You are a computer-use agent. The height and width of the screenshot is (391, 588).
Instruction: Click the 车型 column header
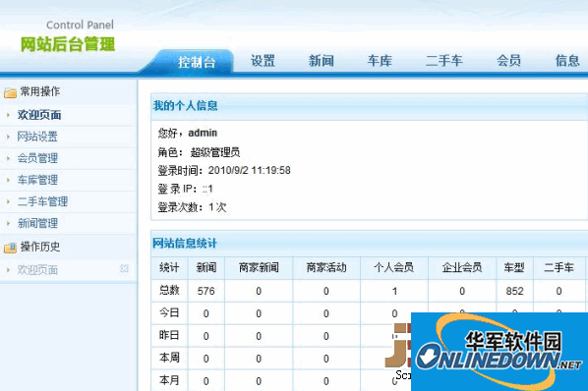[514, 268]
